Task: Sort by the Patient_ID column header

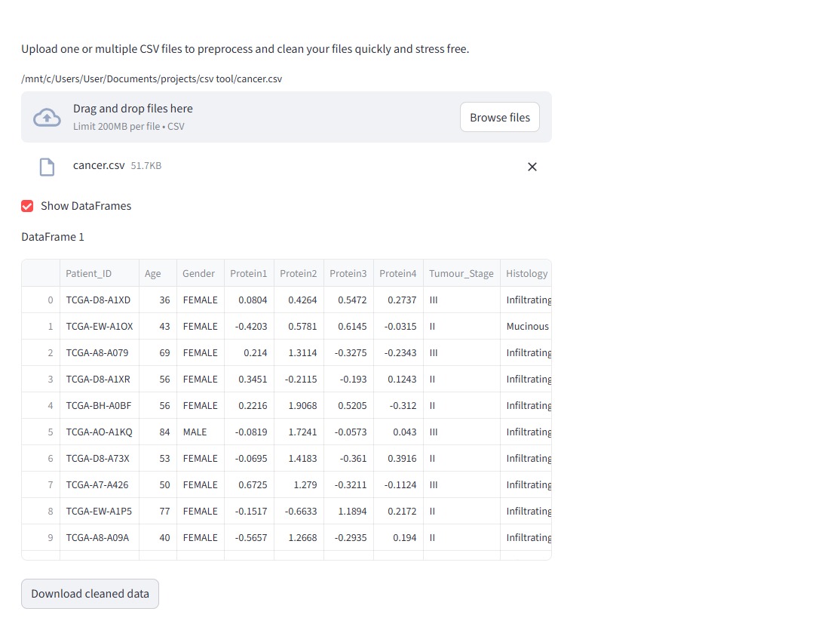Action: [x=99, y=273]
